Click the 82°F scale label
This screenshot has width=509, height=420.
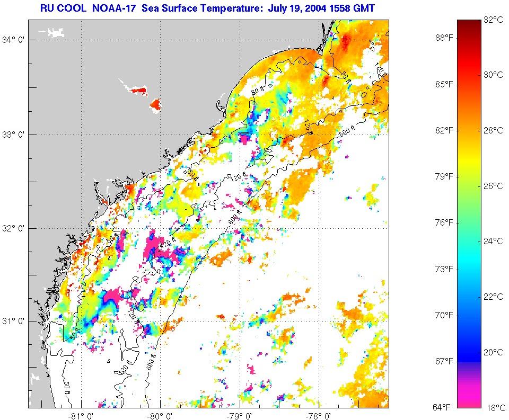(444, 130)
